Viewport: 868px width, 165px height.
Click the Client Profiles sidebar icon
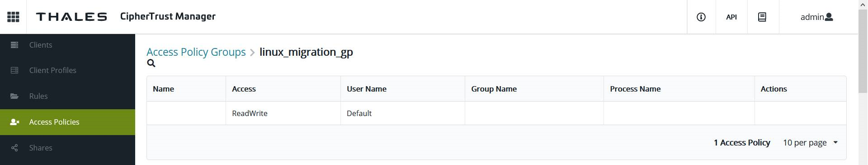pyautogui.click(x=14, y=70)
